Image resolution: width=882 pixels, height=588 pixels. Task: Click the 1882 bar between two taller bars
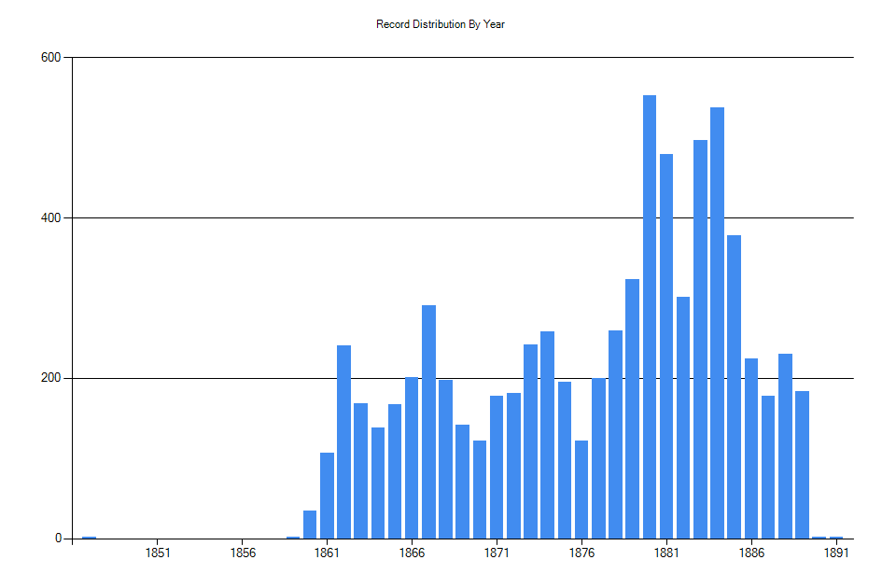(x=683, y=417)
